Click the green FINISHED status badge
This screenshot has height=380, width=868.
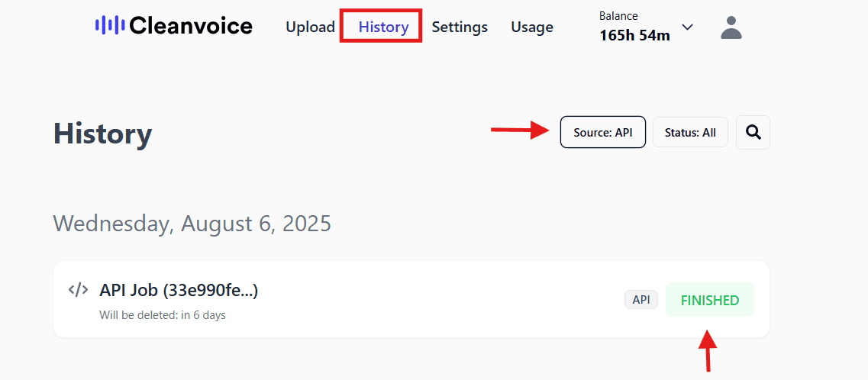click(x=709, y=300)
